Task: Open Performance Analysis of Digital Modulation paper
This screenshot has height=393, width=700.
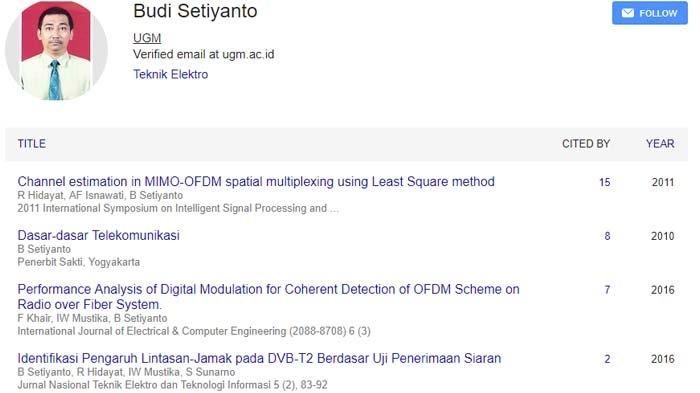Action: (x=268, y=297)
